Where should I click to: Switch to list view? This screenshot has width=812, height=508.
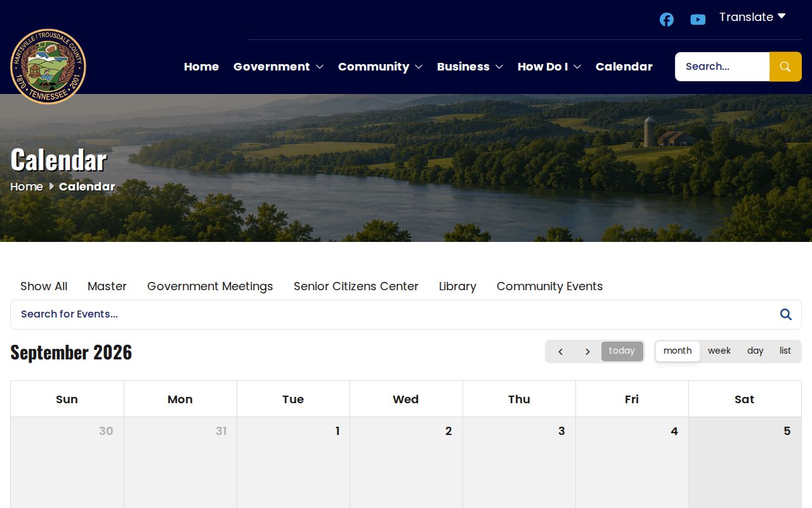click(785, 351)
